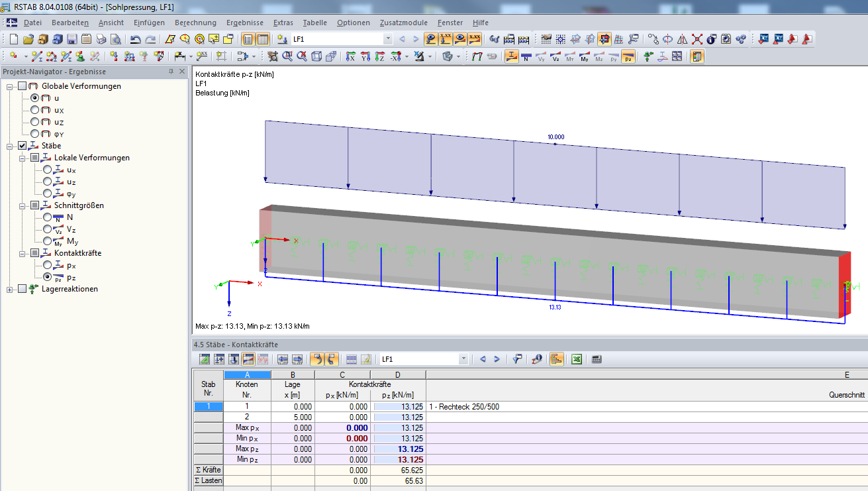Open the LF1 load case dropdown in toolbar
Viewport: 868px width, 491px height.
pos(387,39)
